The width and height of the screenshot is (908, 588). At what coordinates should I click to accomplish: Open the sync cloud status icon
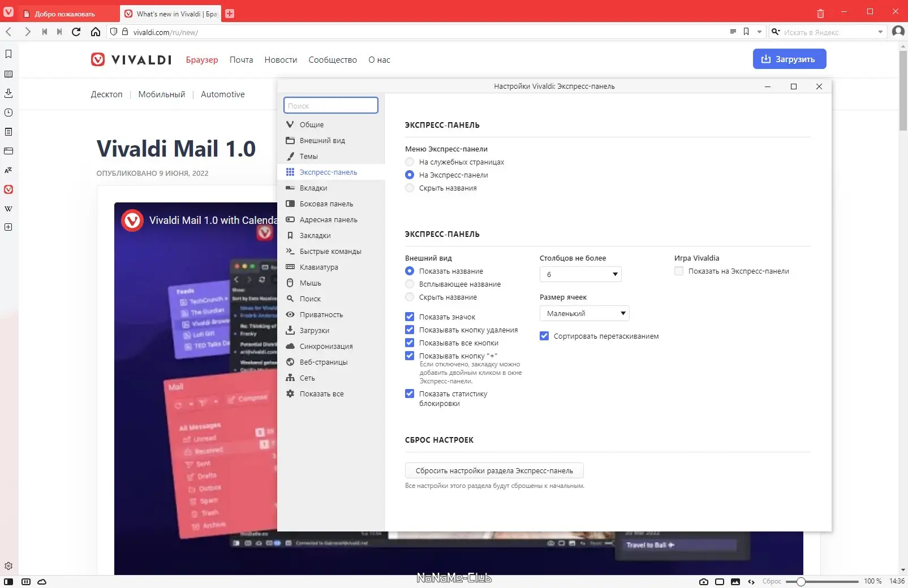click(x=42, y=582)
